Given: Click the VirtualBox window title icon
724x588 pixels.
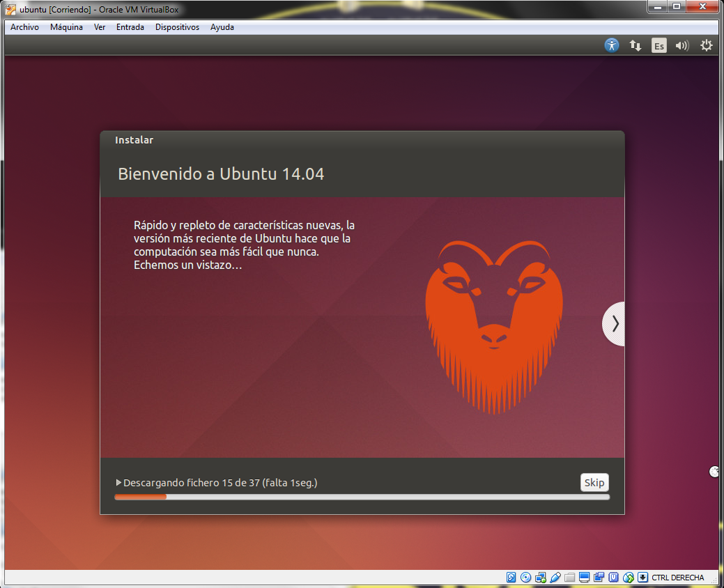Looking at the screenshot, I should [x=10, y=9].
